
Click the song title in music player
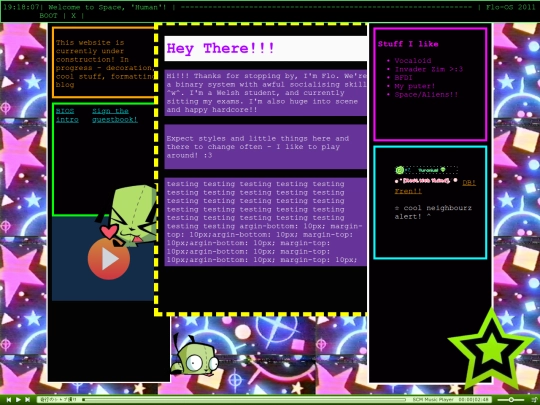[58, 399]
